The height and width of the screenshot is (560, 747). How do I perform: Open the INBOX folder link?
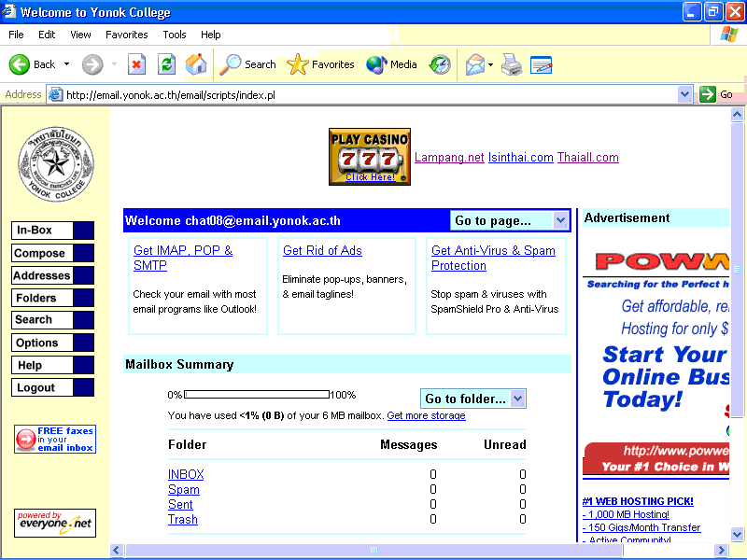tap(186, 474)
